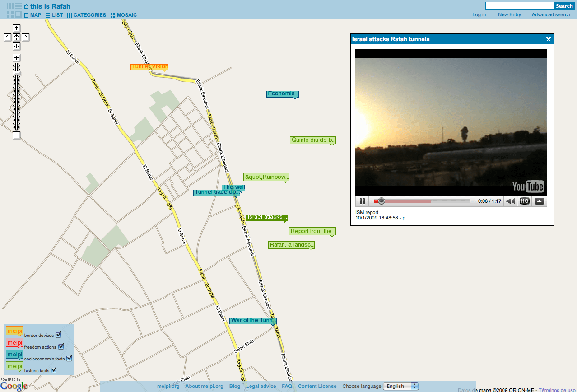This screenshot has width=577, height=392.
Task: Pan the map left with arrow button
Action: point(8,37)
